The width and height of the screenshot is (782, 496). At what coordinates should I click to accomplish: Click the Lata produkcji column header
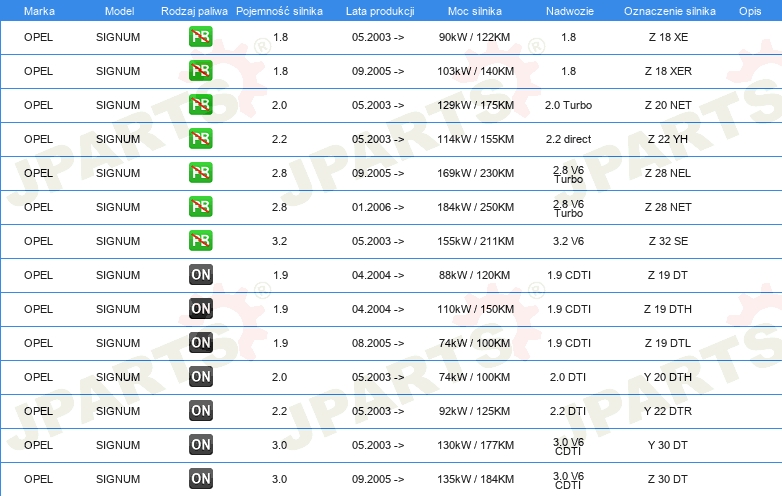click(380, 11)
